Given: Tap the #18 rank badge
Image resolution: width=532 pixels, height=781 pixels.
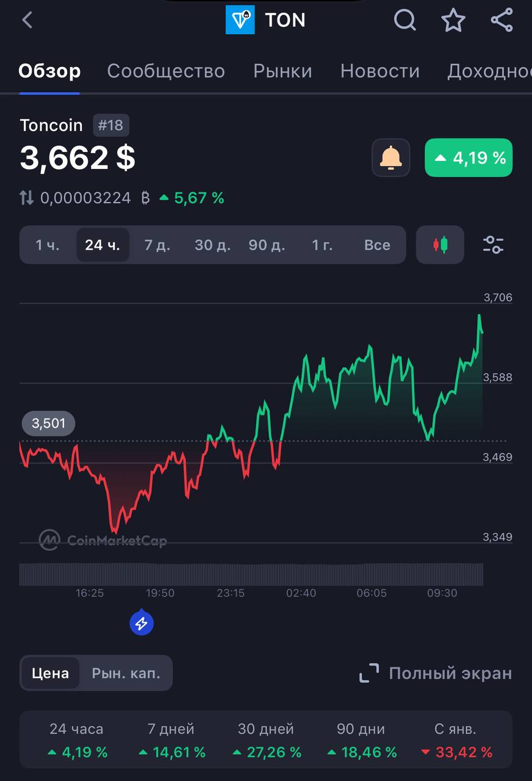Looking at the screenshot, I should (x=111, y=126).
